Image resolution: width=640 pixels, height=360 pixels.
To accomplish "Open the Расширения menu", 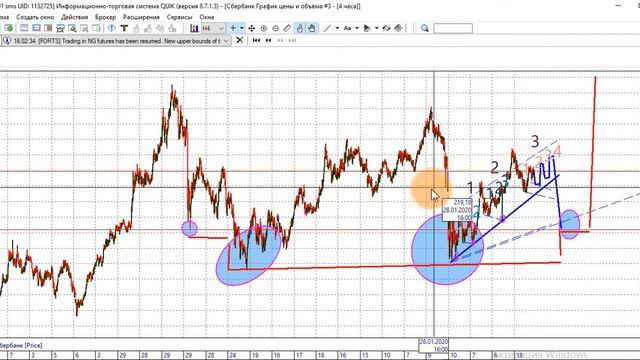I will pyautogui.click(x=141, y=17).
